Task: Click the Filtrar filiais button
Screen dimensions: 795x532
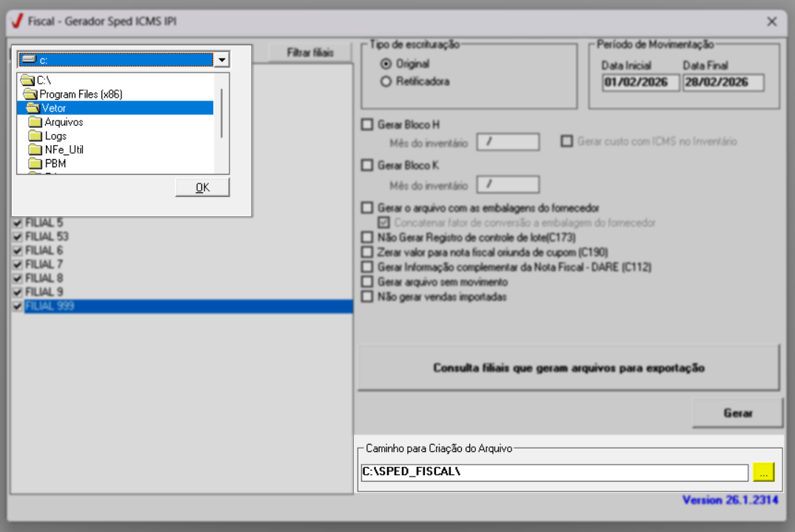Action: 310,53
